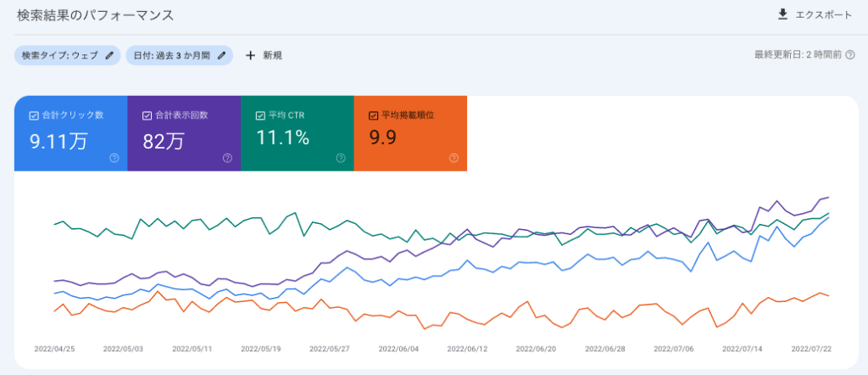Toggle the 合計クリック数 checkbox
The width and height of the screenshot is (868, 375).
[34, 115]
